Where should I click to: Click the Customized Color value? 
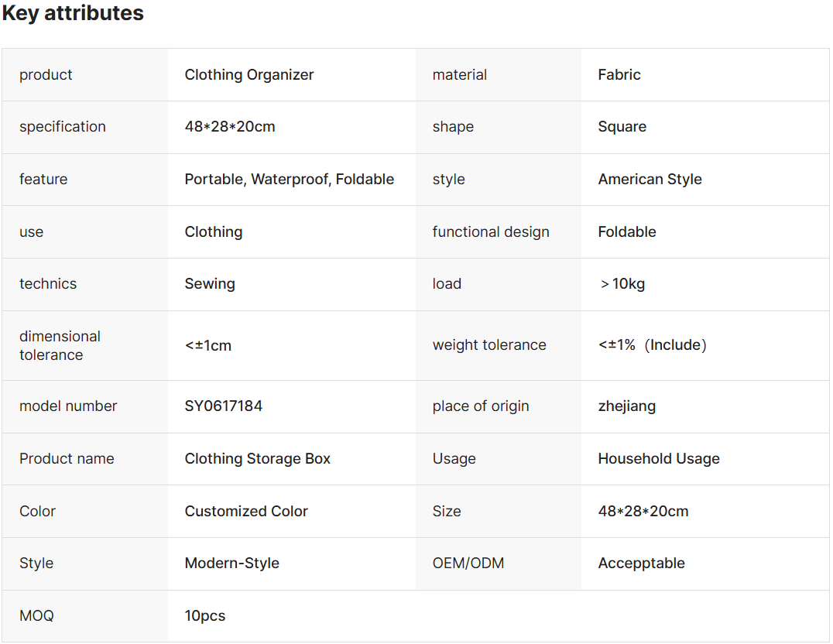point(246,512)
